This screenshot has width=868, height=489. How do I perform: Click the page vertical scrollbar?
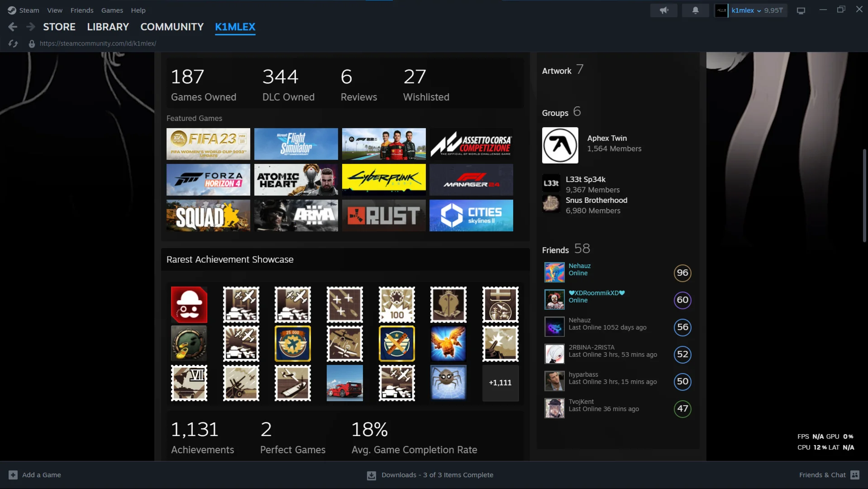864,196
